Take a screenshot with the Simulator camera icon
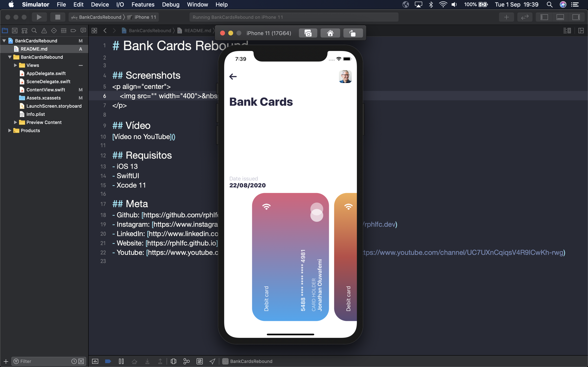This screenshot has width=588, height=367. click(308, 33)
